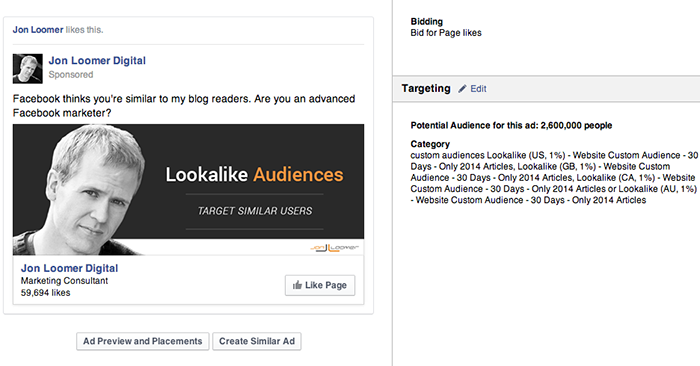Image resolution: width=700 pixels, height=366 pixels.
Task: Click Edit link next to Targeting
Action: [x=478, y=89]
